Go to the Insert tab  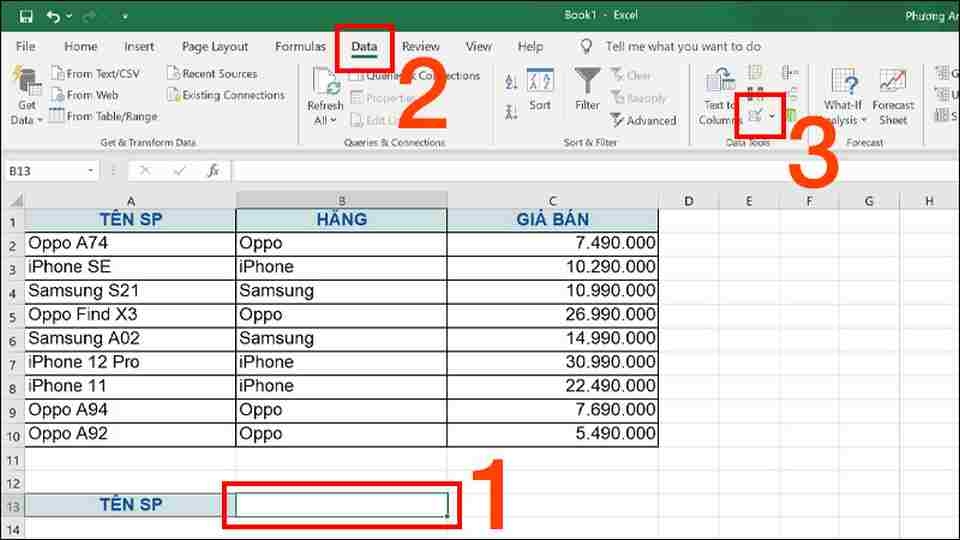(x=139, y=47)
